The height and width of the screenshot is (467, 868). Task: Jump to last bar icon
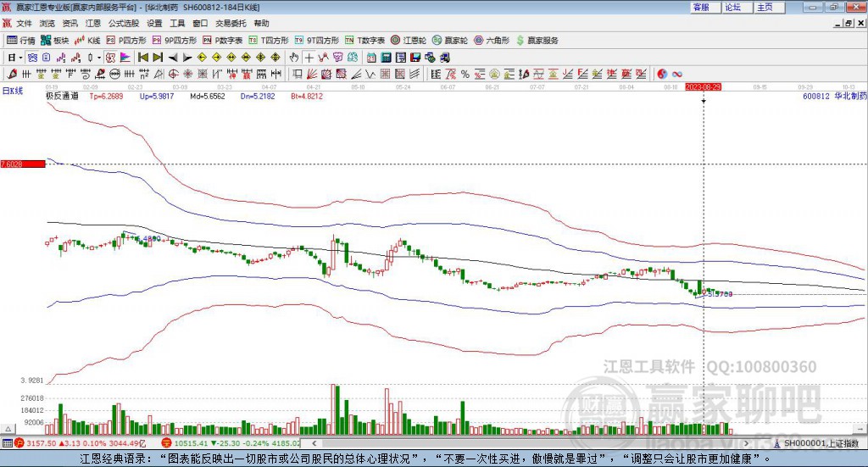click(158, 58)
